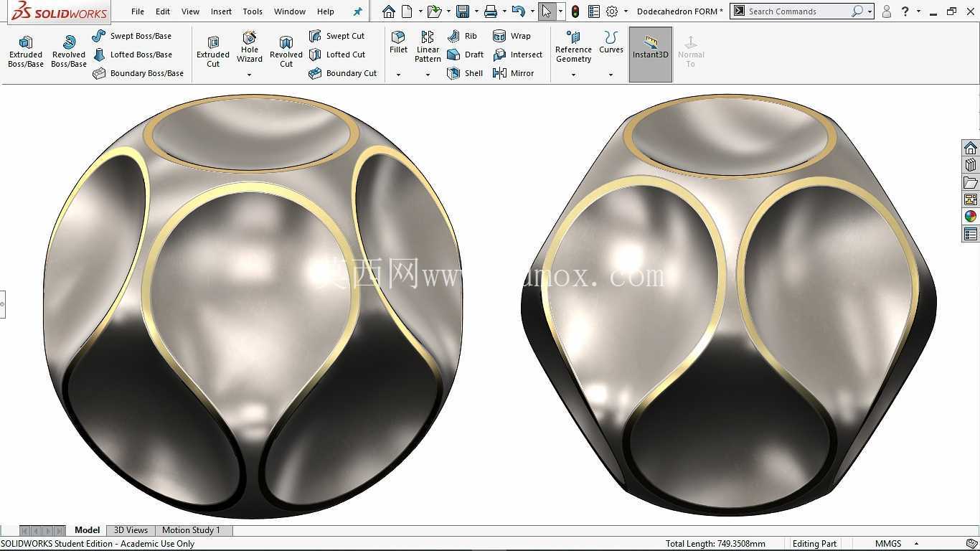Choose the Lofted Cut feature
This screenshot has height=551, width=980.
click(337, 55)
